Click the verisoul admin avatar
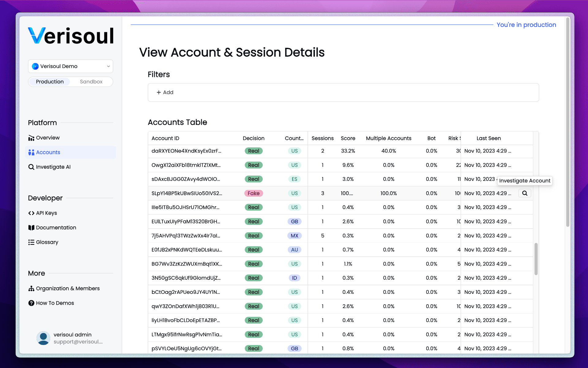Viewport: 588px width, 368px height. (43, 338)
